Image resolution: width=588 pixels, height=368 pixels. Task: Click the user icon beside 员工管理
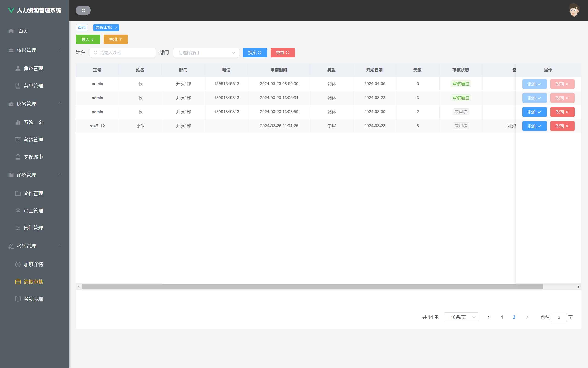(x=18, y=210)
